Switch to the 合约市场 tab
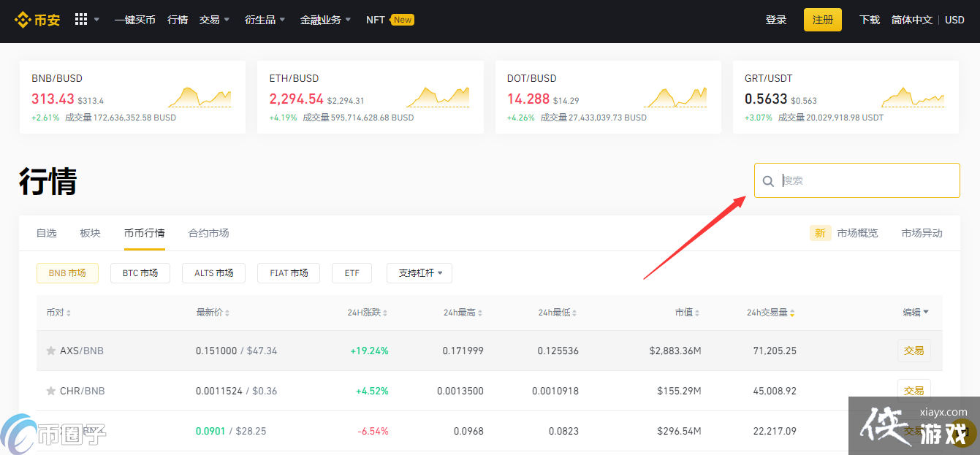980x455 pixels. (x=208, y=233)
